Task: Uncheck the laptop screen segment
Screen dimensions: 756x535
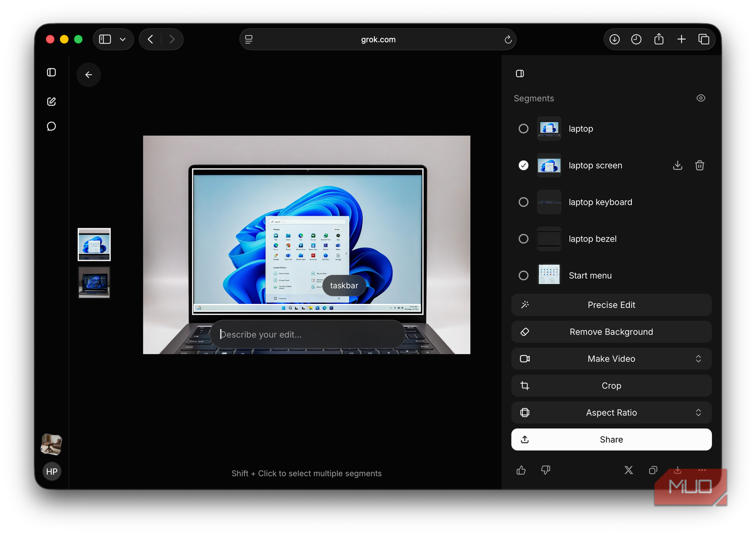Action: click(x=523, y=165)
